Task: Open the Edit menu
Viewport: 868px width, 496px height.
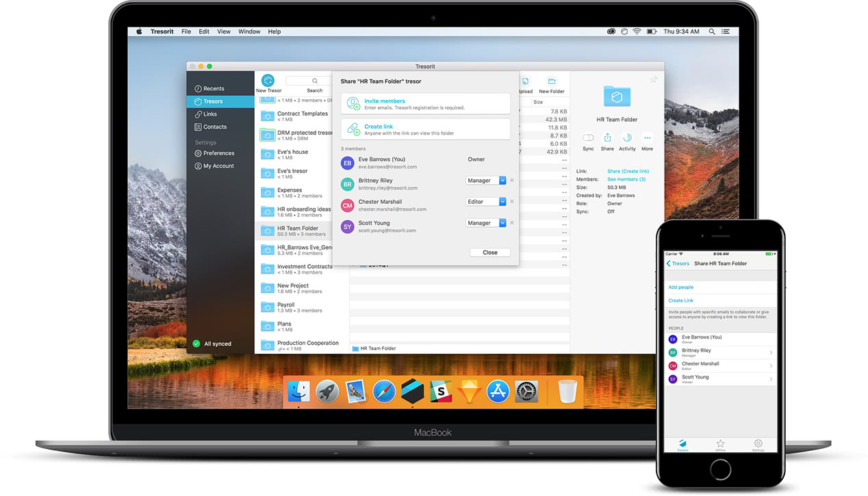Action: tap(204, 31)
